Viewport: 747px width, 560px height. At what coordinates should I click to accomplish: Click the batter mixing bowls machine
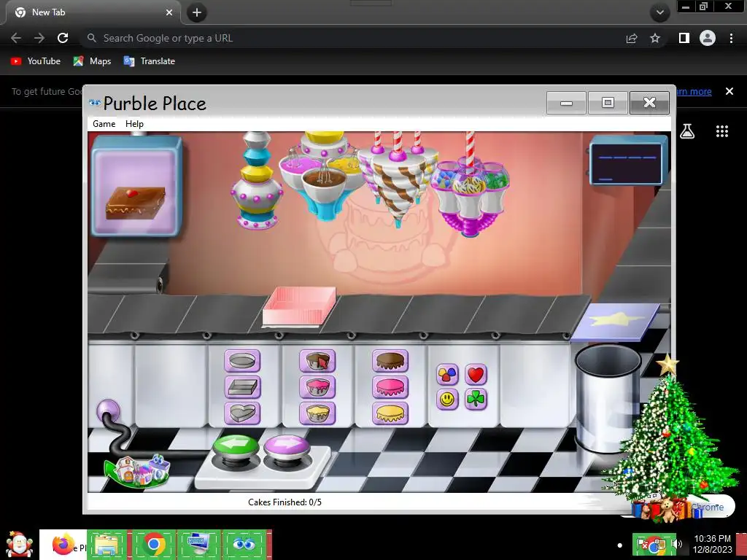(322, 175)
